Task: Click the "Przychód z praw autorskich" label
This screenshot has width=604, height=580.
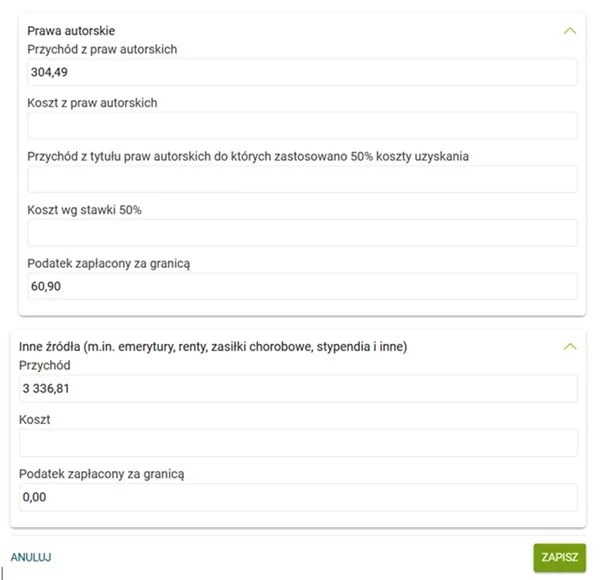Action: (102, 49)
